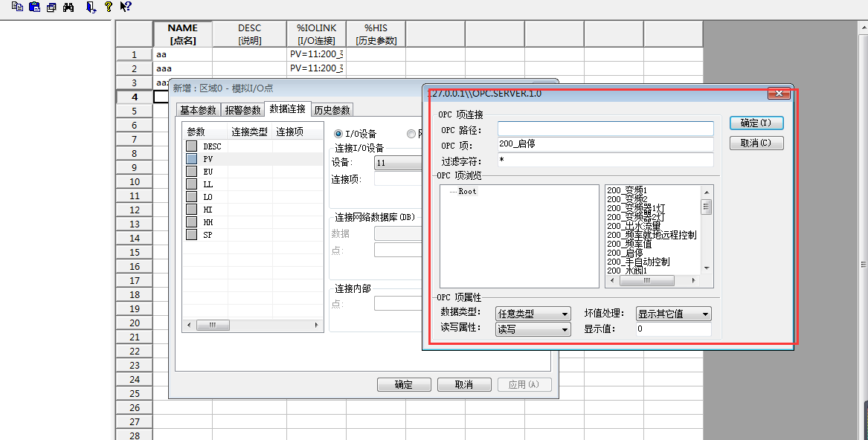Click the 连接类型 column header in parameter list
The height and width of the screenshot is (440, 868).
pos(250,132)
